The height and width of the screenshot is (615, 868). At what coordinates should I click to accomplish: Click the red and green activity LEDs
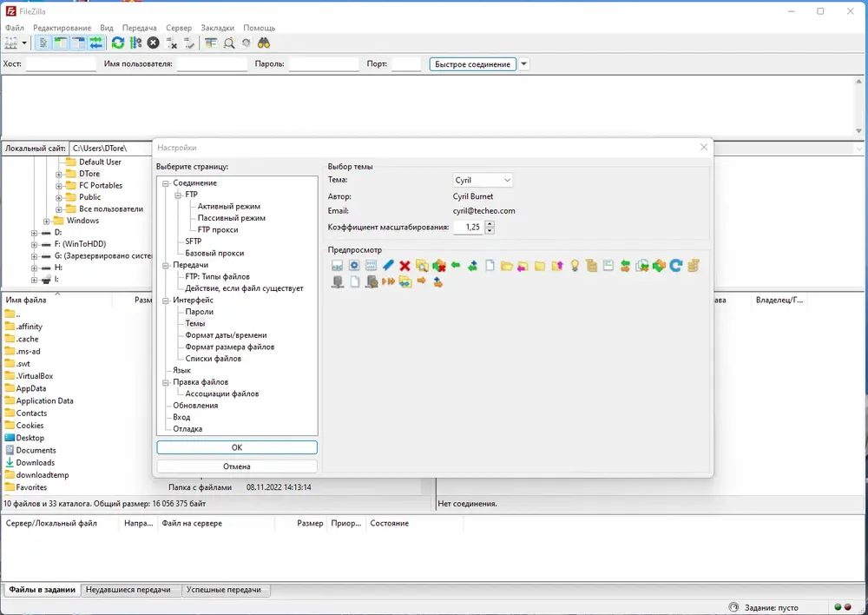coord(842,607)
